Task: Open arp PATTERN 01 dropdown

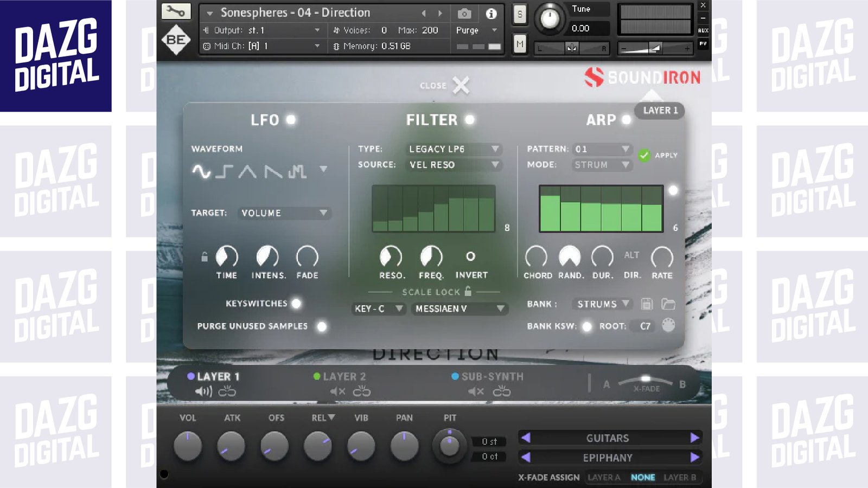Action: click(602, 149)
